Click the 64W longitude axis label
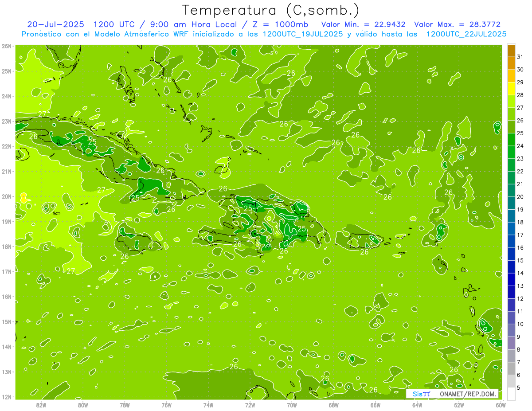 (417, 405)
